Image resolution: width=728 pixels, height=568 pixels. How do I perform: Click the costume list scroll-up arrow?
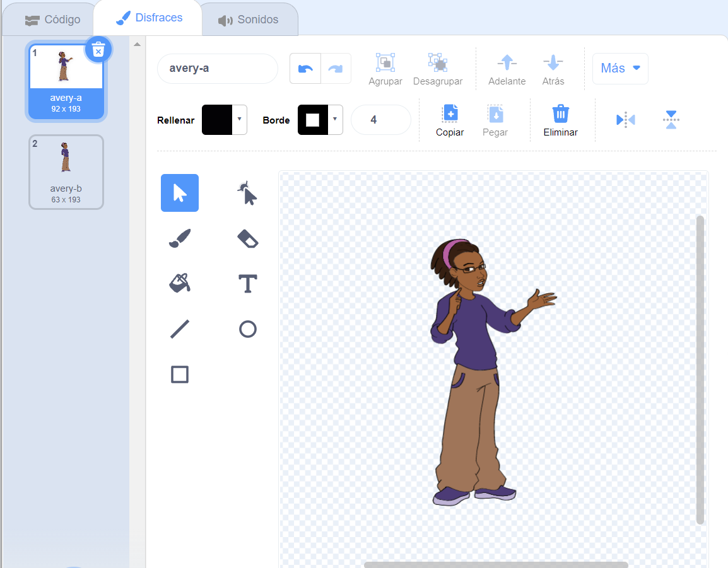pyautogui.click(x=137, y=45)
